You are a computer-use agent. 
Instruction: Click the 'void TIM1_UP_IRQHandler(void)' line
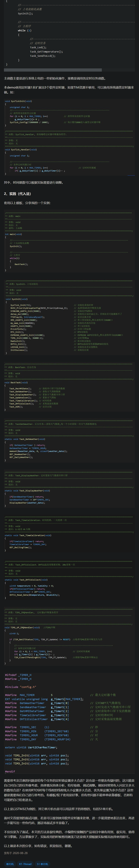pos(22,627)
